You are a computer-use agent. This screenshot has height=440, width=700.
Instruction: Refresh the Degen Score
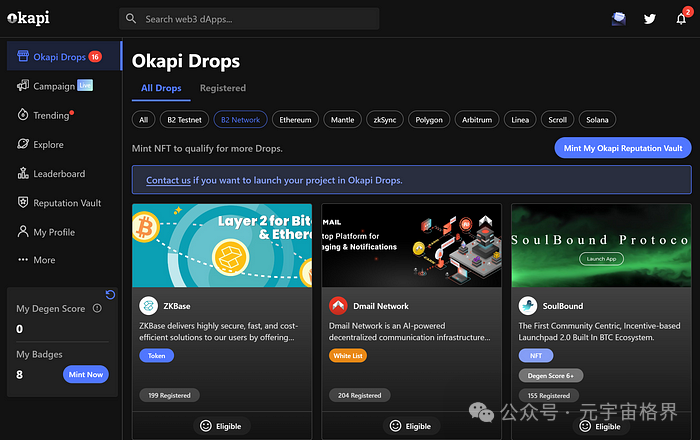(x=110, y=295)
